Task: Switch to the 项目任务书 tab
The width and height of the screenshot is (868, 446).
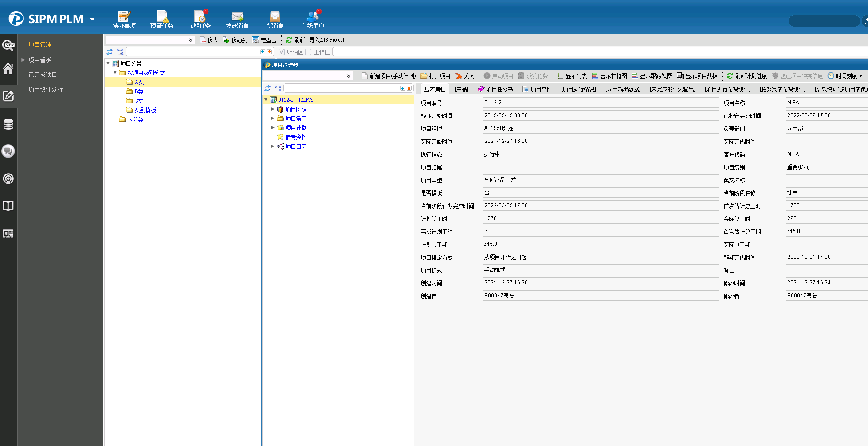Action: [495, 89]
